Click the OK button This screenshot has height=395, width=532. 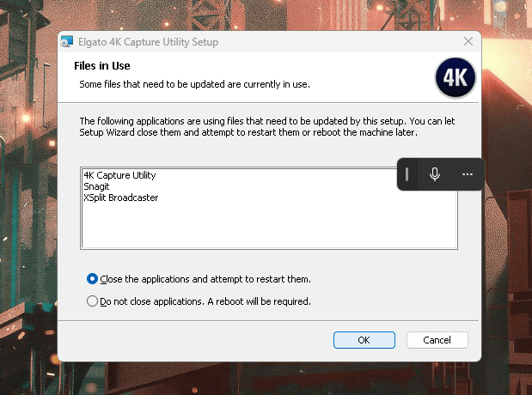[364, 340]
